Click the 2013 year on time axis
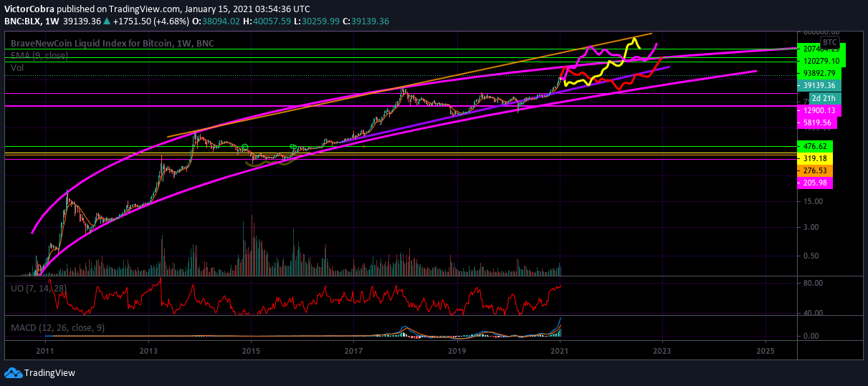This screenshot has height=386, width=868. pos(148,352)
